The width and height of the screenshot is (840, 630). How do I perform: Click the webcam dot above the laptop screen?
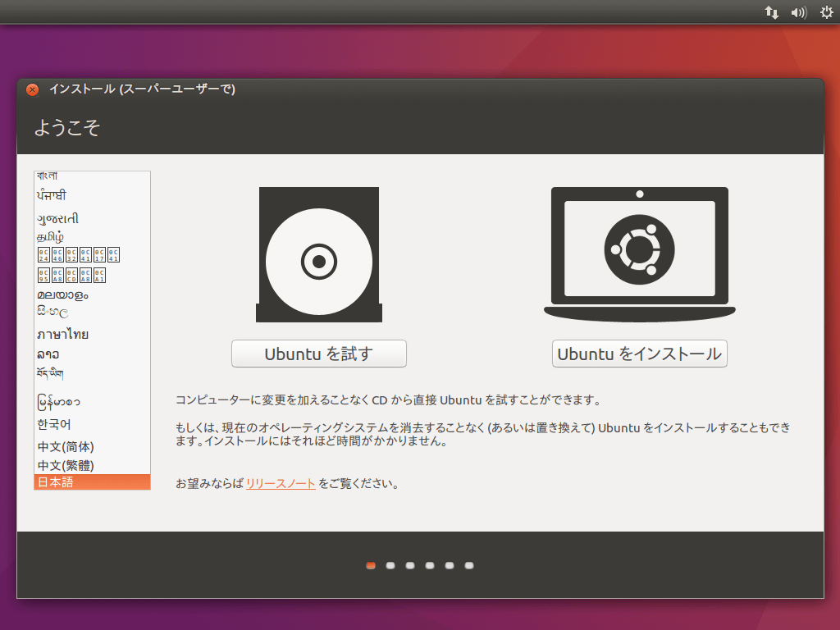click(640, 194)
